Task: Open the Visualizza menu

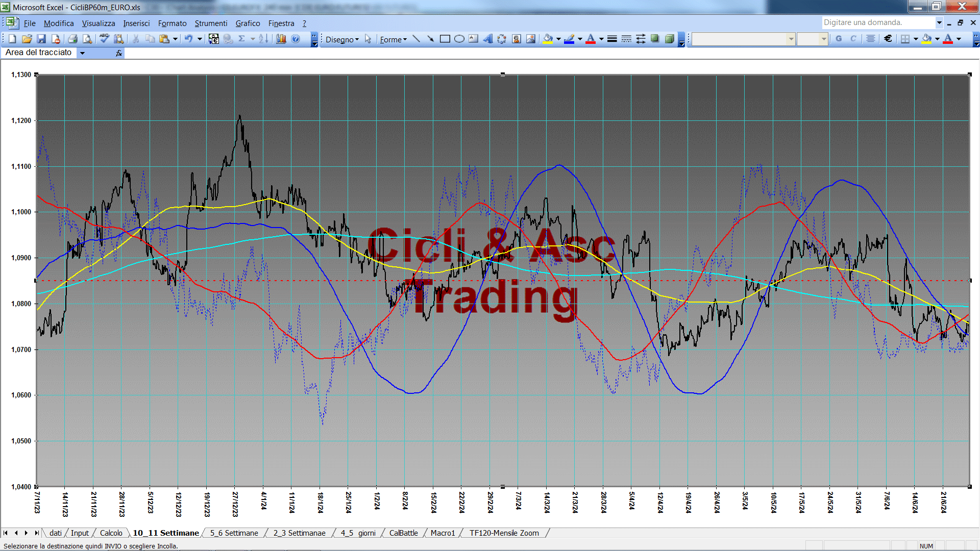Action: click(99, 23)
